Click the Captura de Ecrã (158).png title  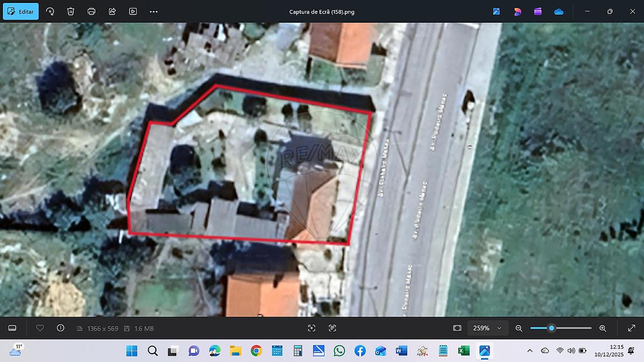[x=322, y=11]
